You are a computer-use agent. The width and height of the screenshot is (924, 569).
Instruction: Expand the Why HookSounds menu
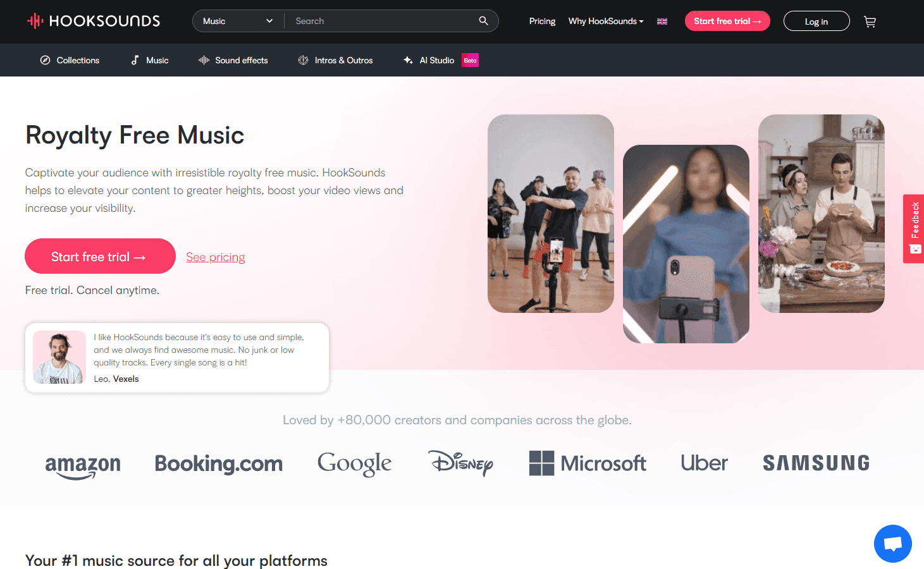605,21
